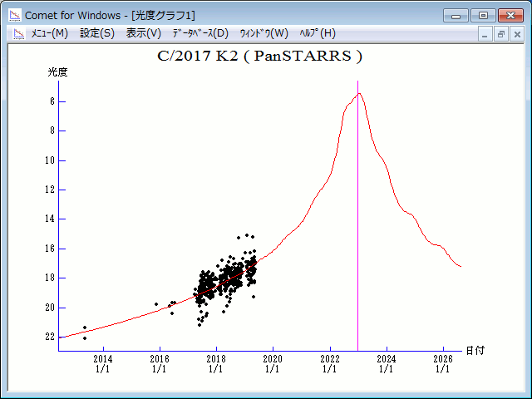Open the 設定(S) settings menu

tap(97, 33)
